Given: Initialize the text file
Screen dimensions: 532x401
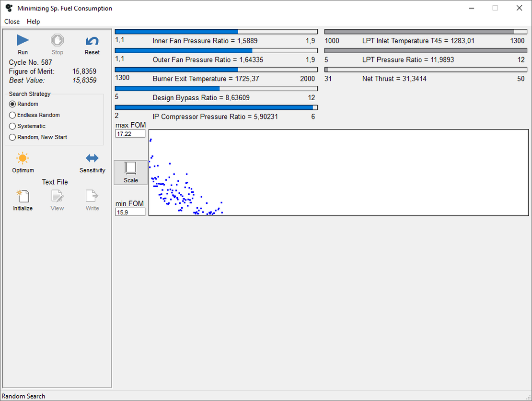Looking at the screenshot, I should (23, 196).
